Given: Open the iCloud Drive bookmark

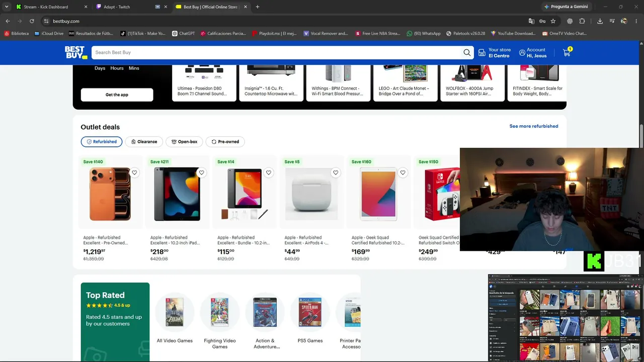Looking at the screenshot, I should pyautogui.click(x=49, y=34).
